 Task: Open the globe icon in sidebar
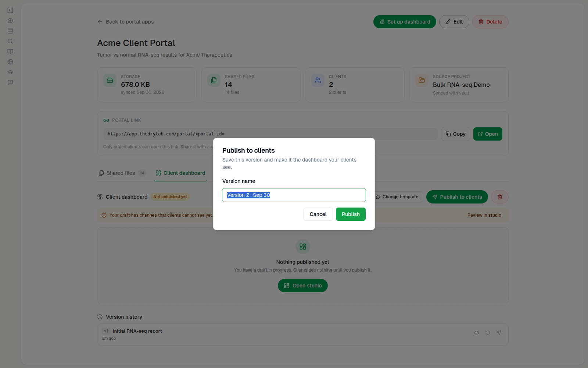click(x=10, y=62)
